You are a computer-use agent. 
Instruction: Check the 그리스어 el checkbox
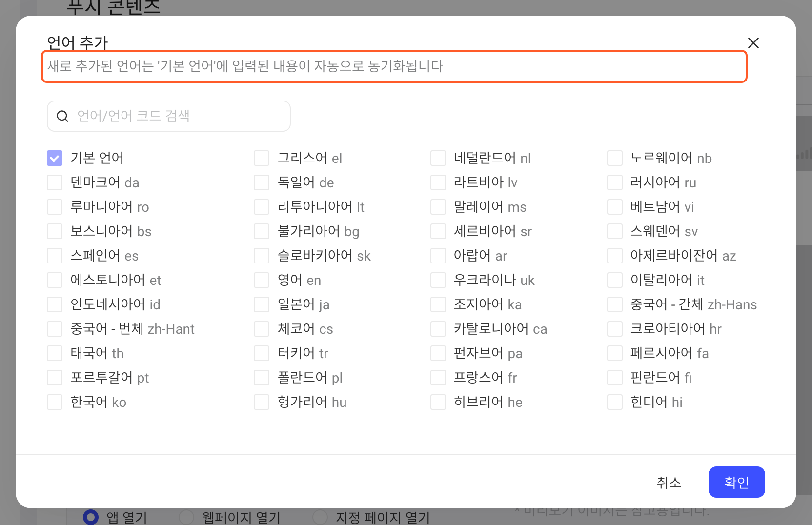(262, 158)
